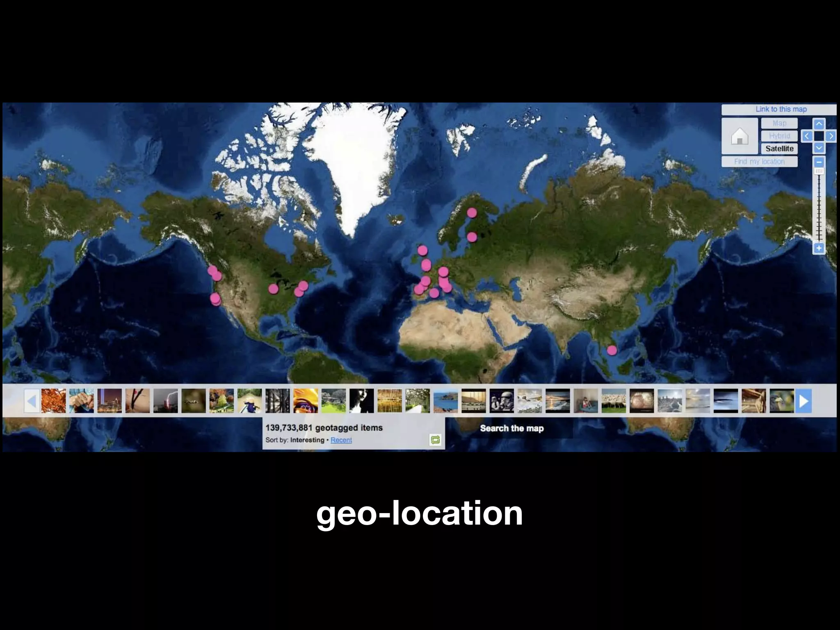Pan the map down with the arrow
840x630 pixels.
coord(819,148)
